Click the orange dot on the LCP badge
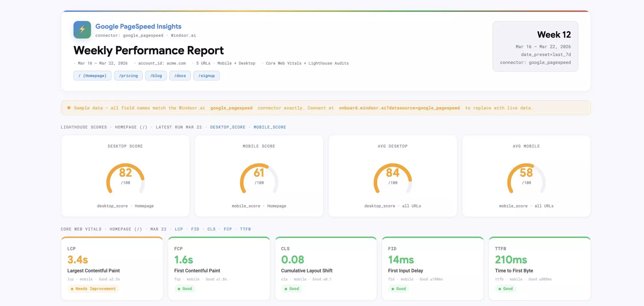Image resolution: width=644 pixels, height=306 pixels. 72,289
